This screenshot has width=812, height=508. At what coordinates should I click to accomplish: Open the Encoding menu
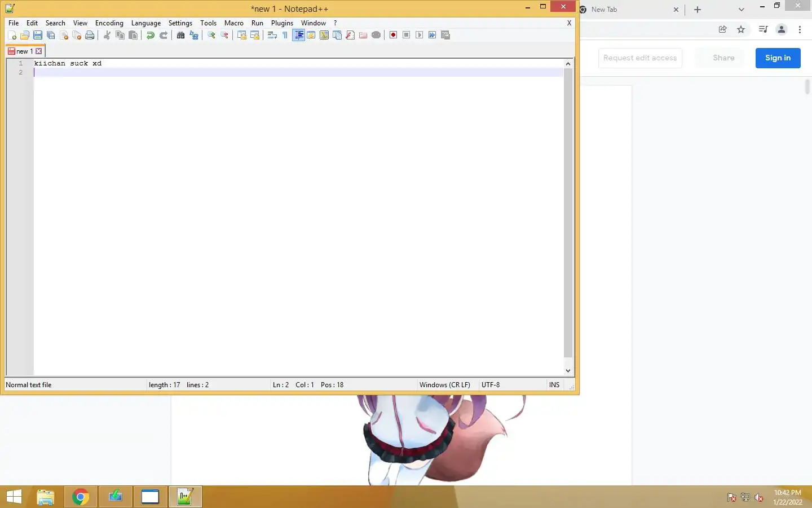coord(109,23)
